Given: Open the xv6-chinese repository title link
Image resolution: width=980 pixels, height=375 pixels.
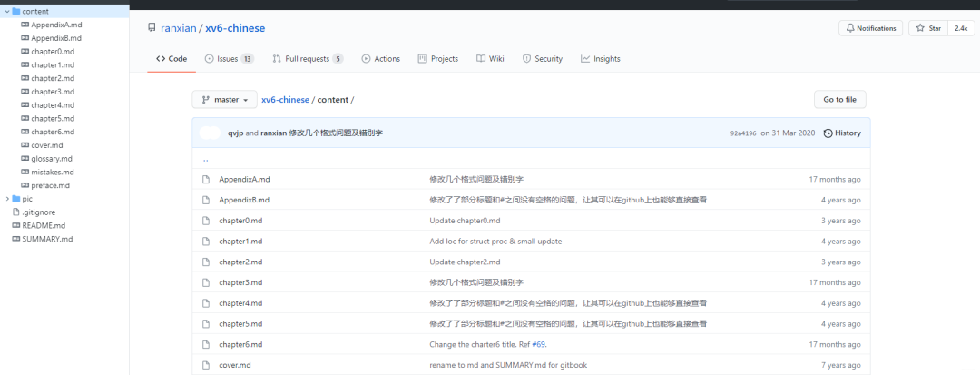Looking at the screenshot, I should [x=235, y=28].
